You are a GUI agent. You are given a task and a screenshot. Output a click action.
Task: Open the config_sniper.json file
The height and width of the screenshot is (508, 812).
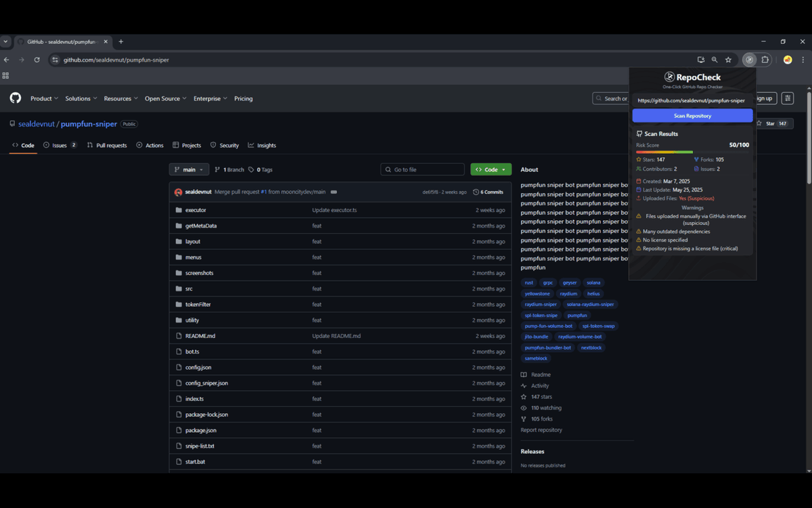(206, 383)
